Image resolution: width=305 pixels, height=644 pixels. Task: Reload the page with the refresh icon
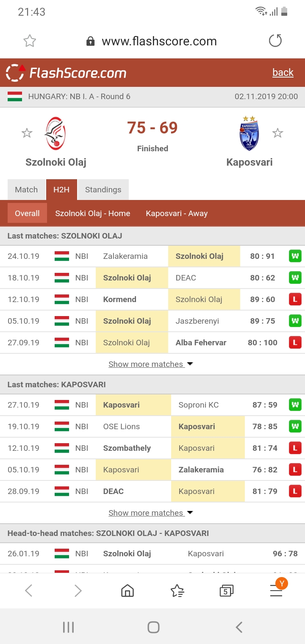275,41
